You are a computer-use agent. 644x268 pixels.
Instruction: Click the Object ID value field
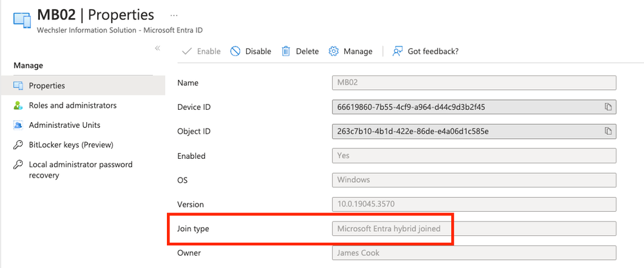tap(474, 131)
